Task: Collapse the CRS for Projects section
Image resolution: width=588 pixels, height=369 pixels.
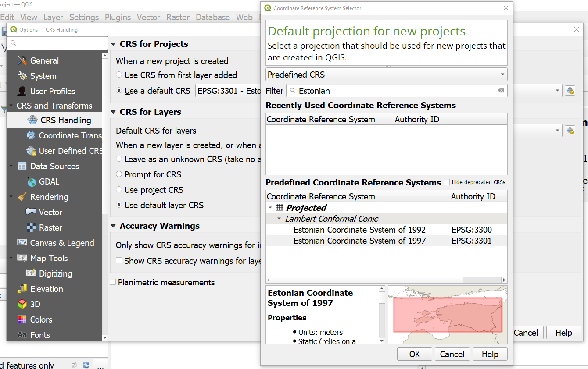Action: pyautogui.click(x=113, y=44)
